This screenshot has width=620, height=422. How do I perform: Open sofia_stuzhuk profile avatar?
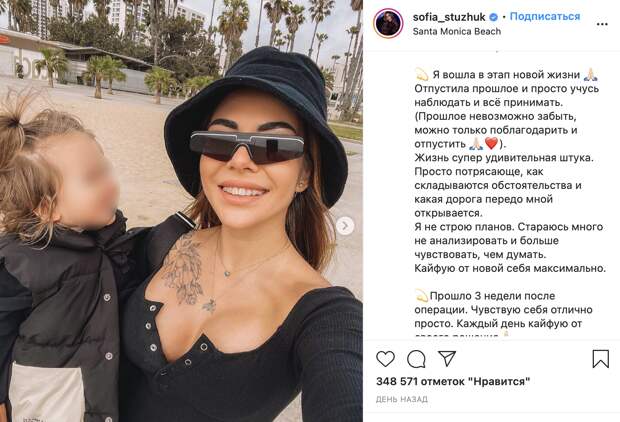coord(388,23)
